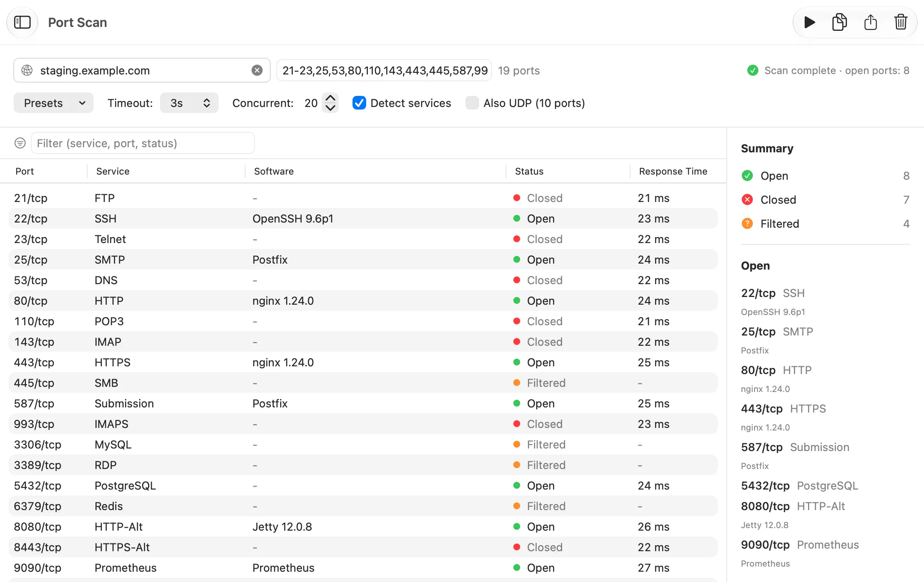Start the port scan with play button
Screen dimensions: 924x582
click(x=809, y=22)
